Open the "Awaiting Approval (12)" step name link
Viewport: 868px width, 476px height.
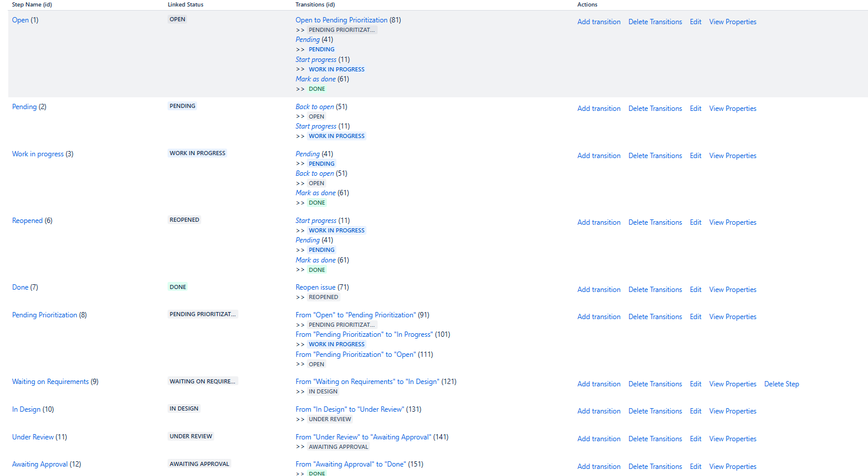pos(40,464)
